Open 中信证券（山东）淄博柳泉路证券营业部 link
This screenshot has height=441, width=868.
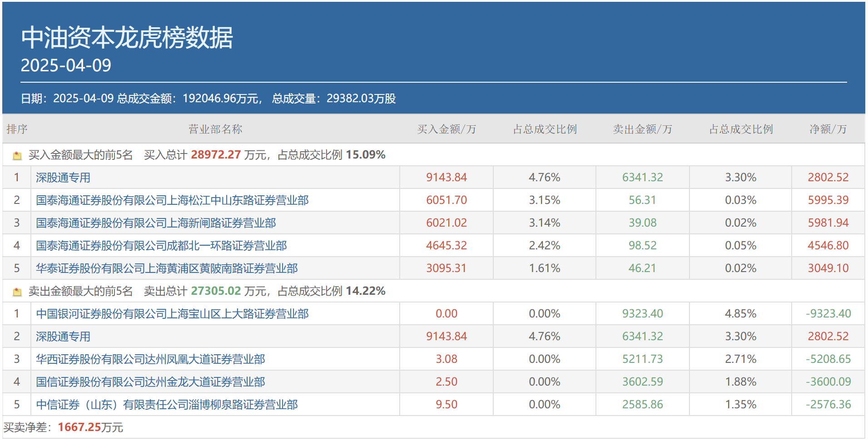(x=167, y=405)
